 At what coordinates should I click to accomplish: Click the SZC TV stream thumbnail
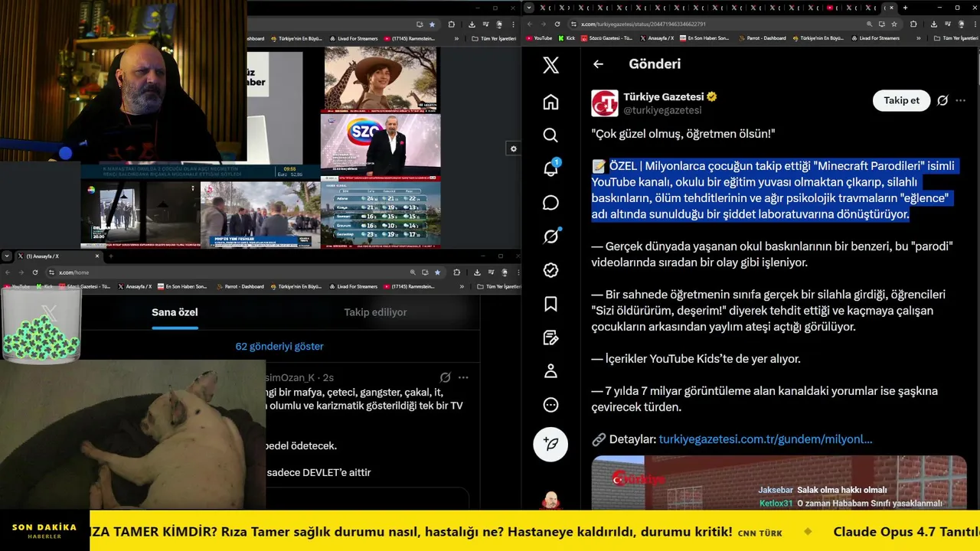point(381,145)
